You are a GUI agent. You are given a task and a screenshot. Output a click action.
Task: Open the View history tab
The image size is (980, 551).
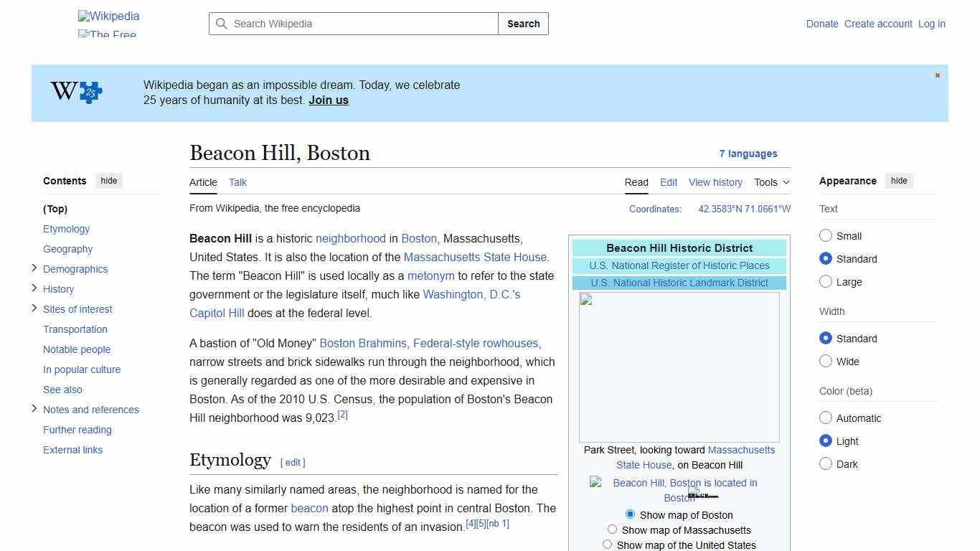(x=715, y=182)
